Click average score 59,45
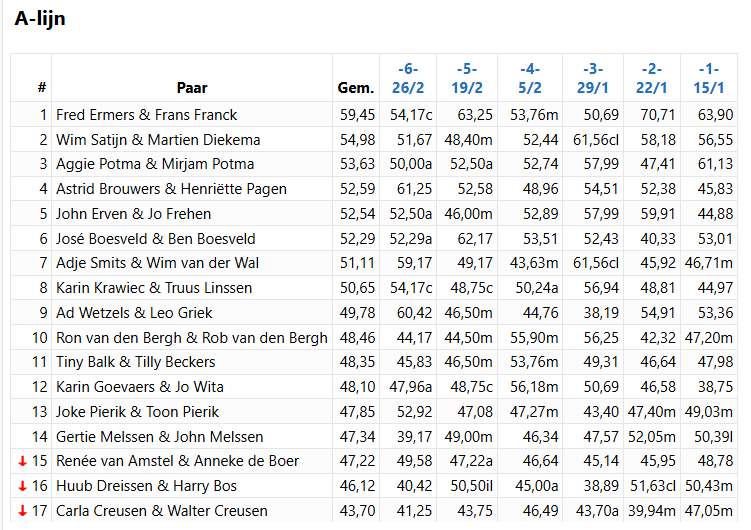 357,115
